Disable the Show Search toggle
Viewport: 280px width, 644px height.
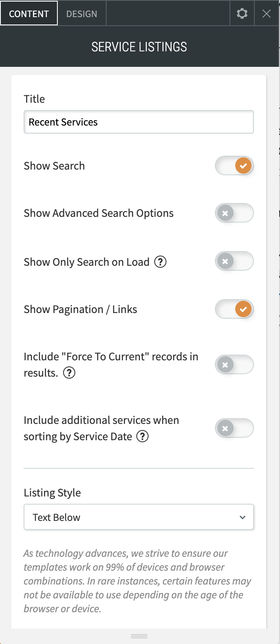(x=234, y=165)
